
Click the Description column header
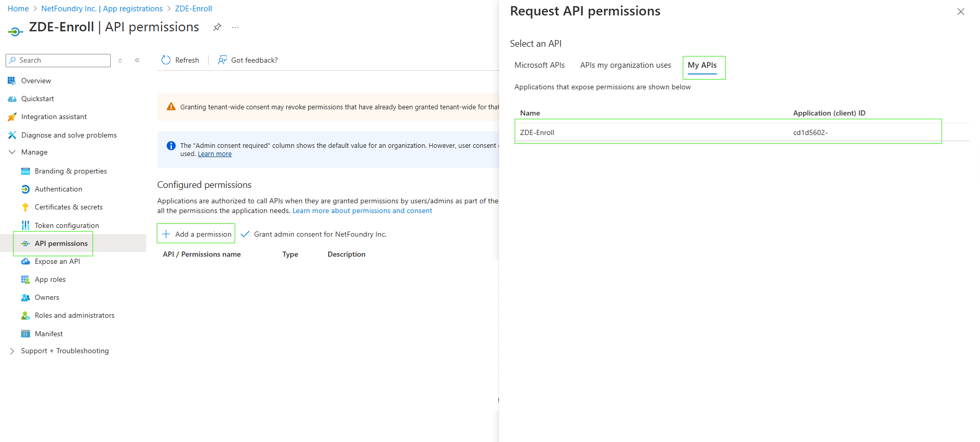tap(347, 254)
